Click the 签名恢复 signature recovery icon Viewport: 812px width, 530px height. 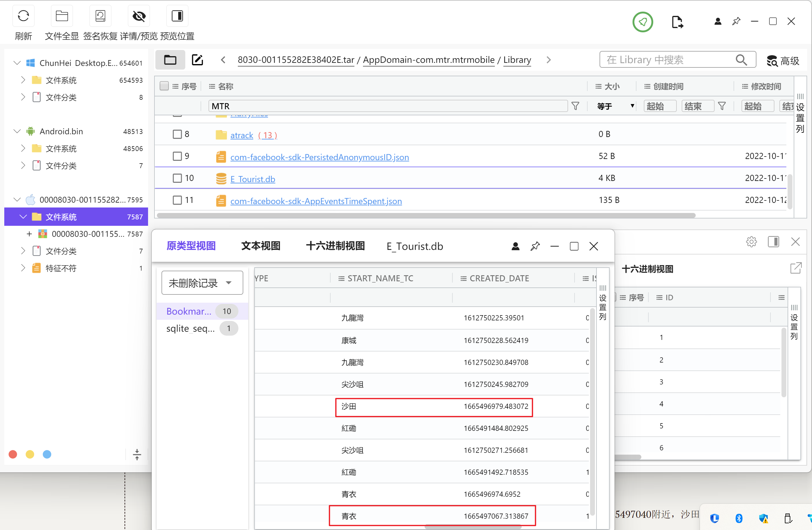click(x=100, y=16)
